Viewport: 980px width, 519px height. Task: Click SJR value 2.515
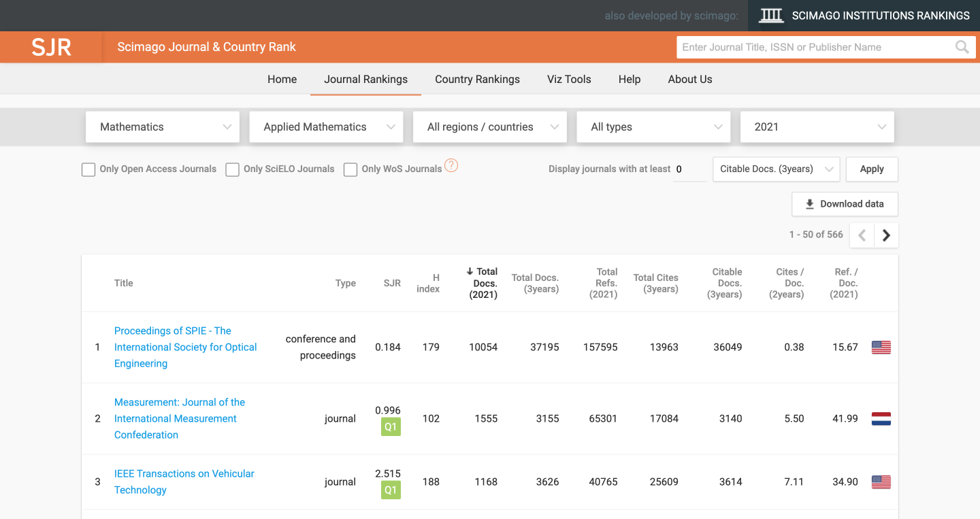[388, 473]
